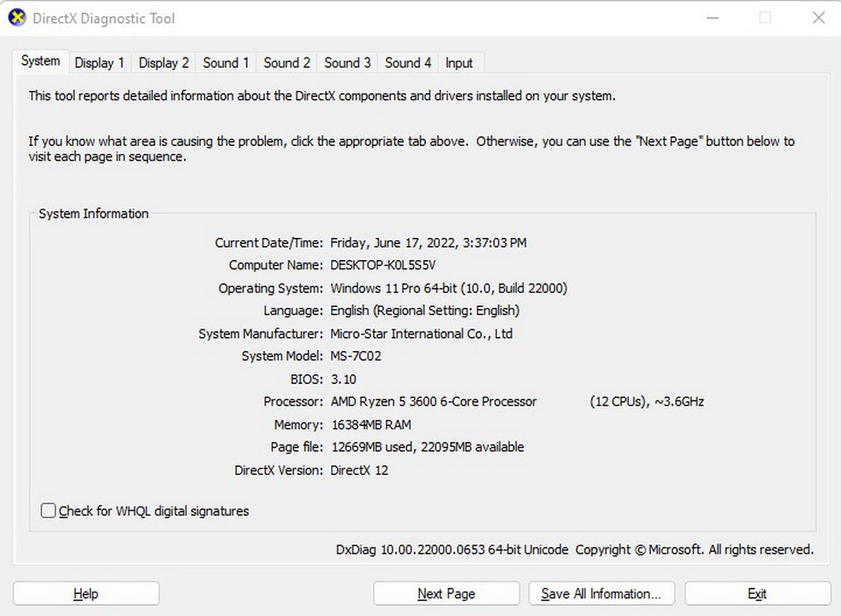This screenshot has width=841, height=616.
Task: Switch to the Sound 2 tab
Action: pyautogui.click(x=287, y=62)
